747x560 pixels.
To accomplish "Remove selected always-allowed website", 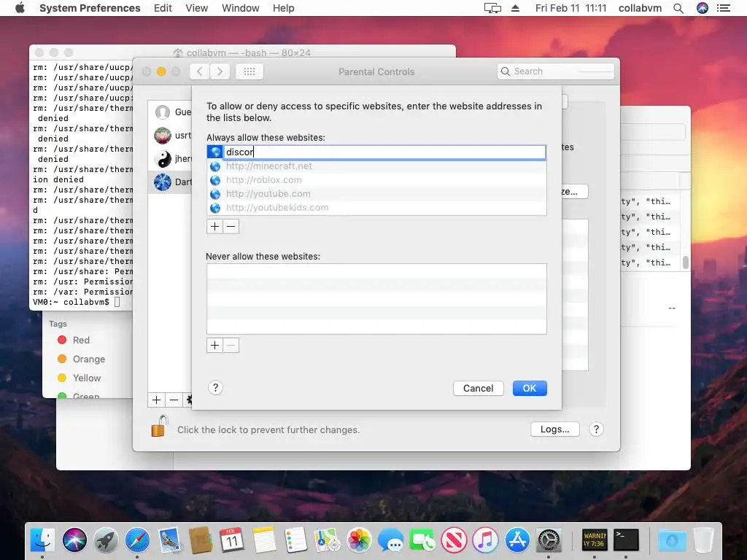I will [231, 227].
